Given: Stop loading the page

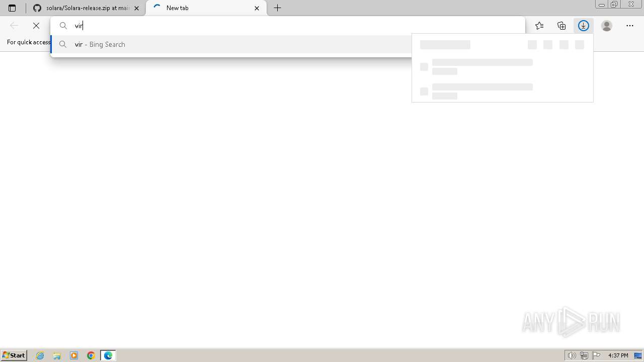Looking at the screenshot, I should (x=36, y=26).
